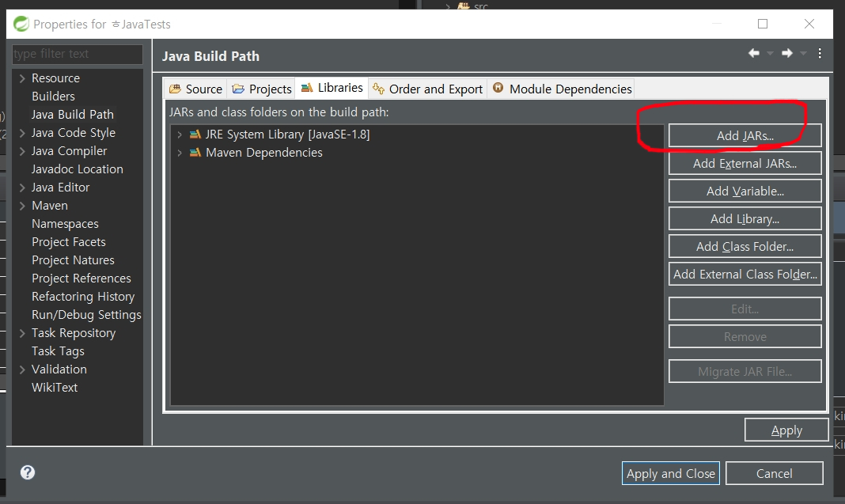Click the Add JARs... button
This screenshot has width=845, height=504.
(745, 136)
